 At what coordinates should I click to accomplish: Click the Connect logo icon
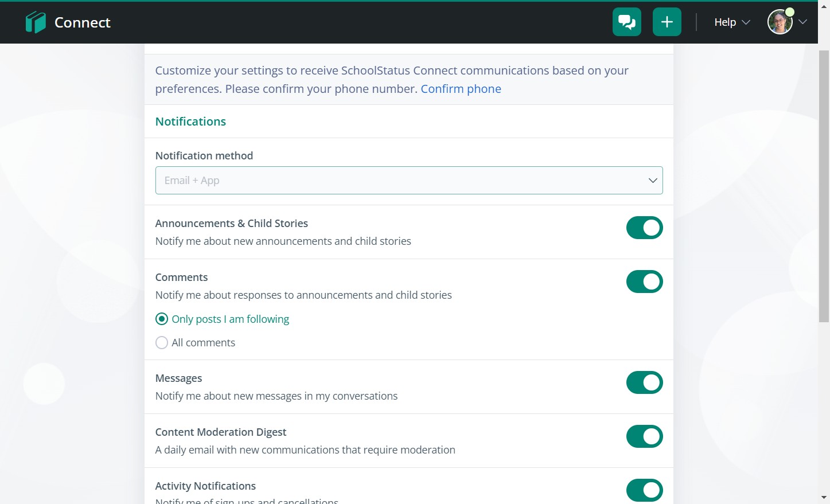tap(36, 22)
